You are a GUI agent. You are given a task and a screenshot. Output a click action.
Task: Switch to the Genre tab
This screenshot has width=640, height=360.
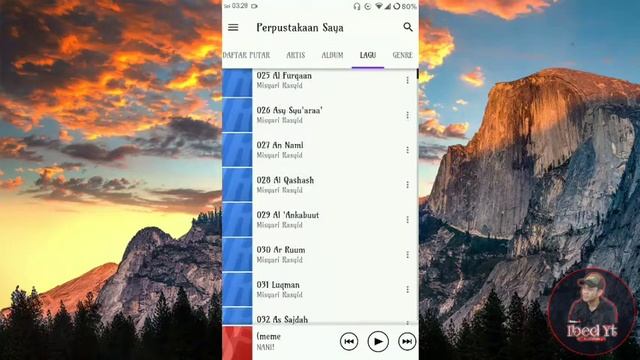click(x=402, y=55)
